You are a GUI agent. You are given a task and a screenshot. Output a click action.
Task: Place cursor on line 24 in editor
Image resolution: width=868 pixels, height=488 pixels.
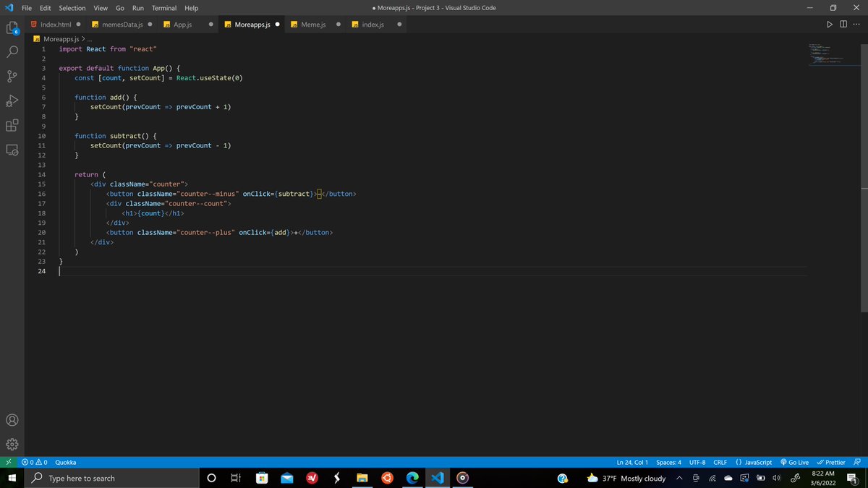pyautogui.click(x=433, y=271)
